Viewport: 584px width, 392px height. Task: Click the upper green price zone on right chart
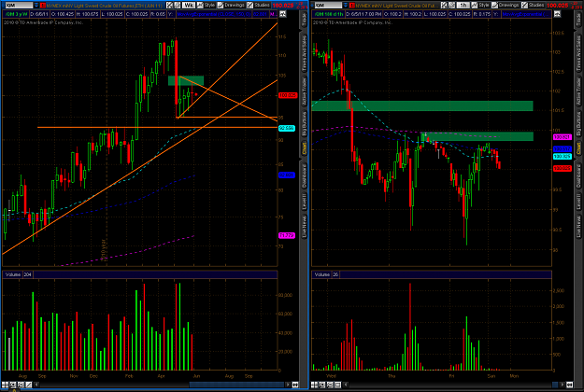coord(422,105)
